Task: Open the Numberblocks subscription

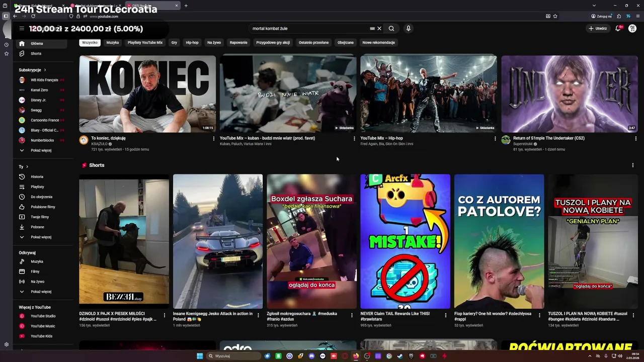Action: point(40,140)
